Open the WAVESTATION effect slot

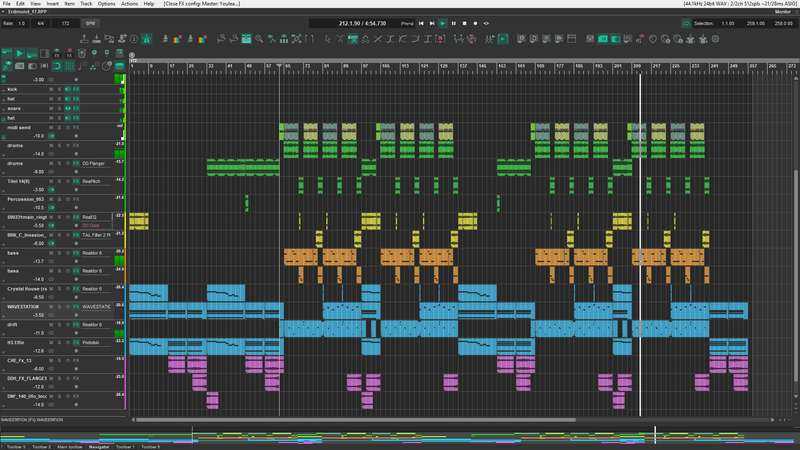96,307
